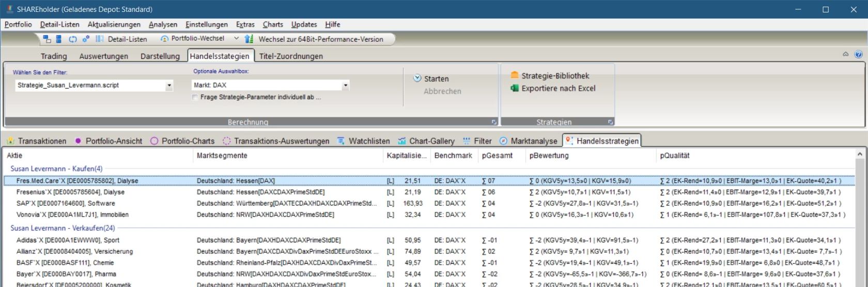Click the blue refresh-arrows toolbar icon
The height and width of the screenshot is (287, 868).
tap(73, 39)
